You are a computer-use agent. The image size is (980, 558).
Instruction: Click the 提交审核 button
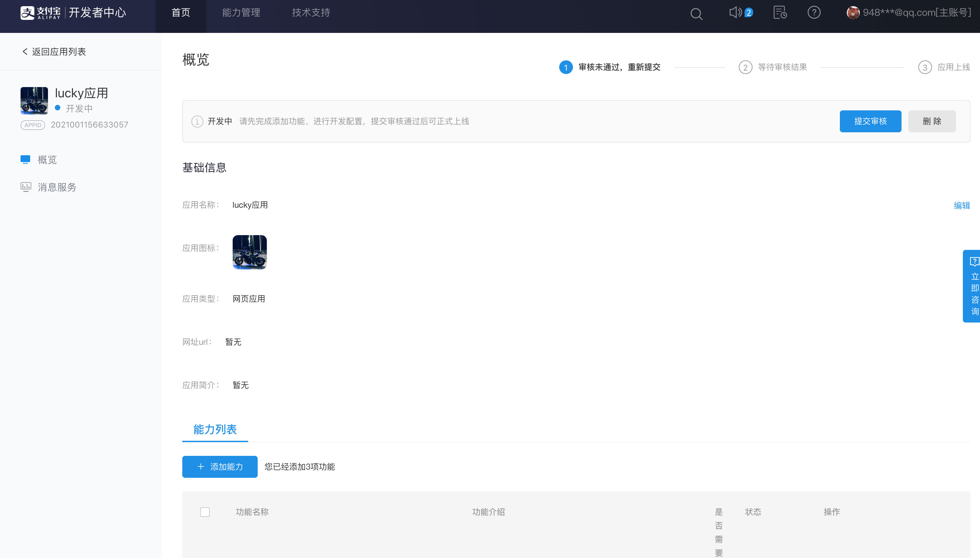point(870,121)
